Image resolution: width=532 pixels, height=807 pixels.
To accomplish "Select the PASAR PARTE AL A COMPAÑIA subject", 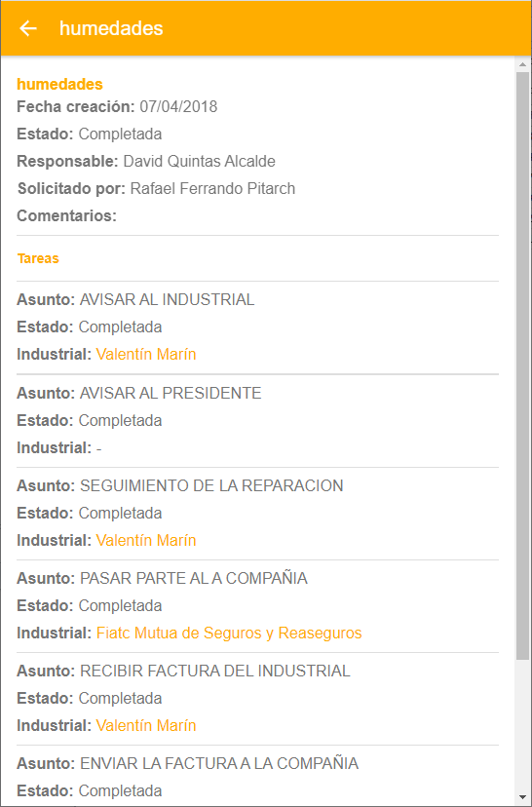I will (x=194, y=579).
